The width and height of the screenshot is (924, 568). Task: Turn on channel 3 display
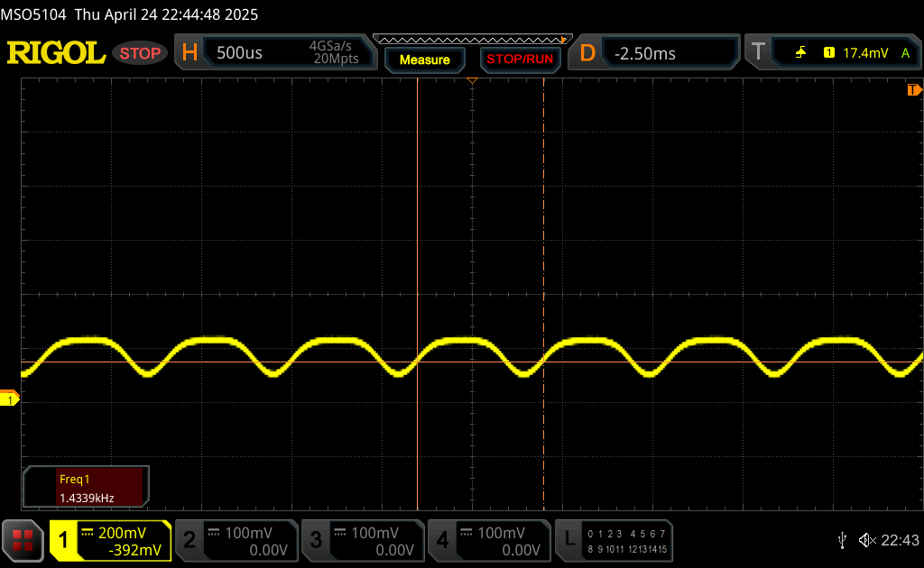(362, 540)
